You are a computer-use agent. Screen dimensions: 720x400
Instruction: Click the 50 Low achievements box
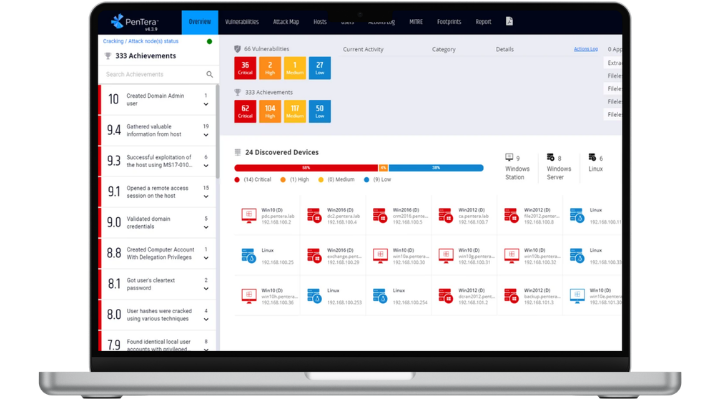pos(320,111)
